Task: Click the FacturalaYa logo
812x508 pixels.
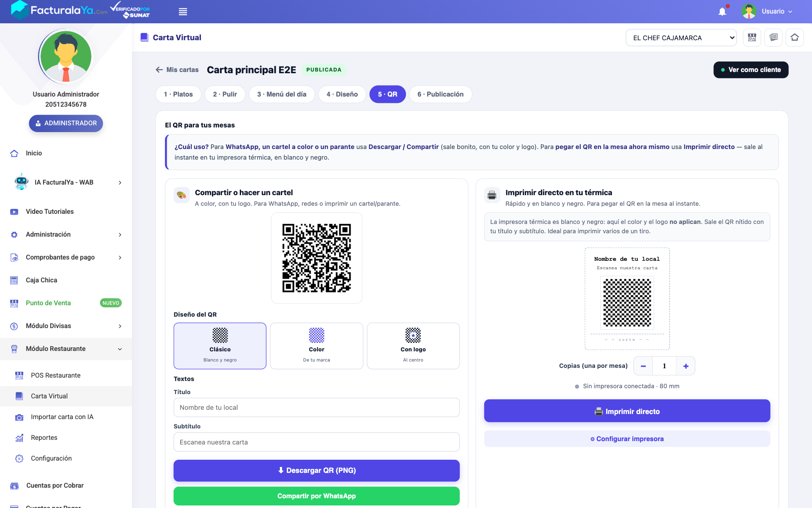Action: [x=59, y=10]
